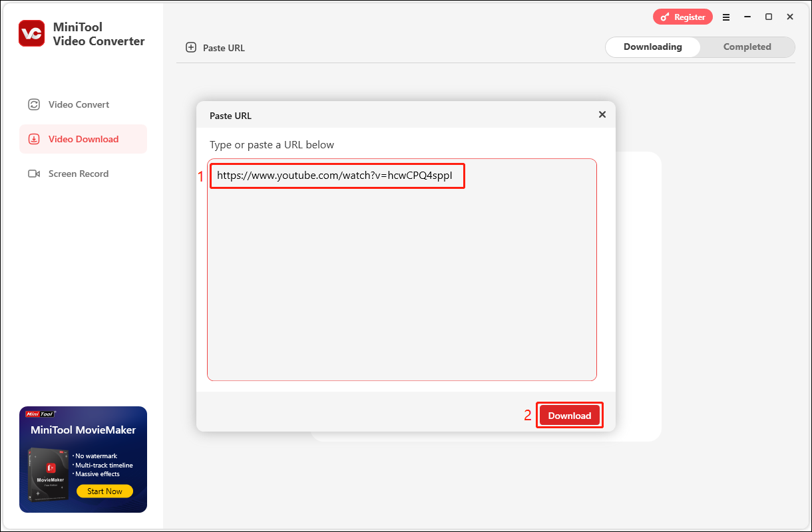
Task: Click the MovieMaker box thumbnail in ad
Action: pyautogui.click(x=49, y=475)
